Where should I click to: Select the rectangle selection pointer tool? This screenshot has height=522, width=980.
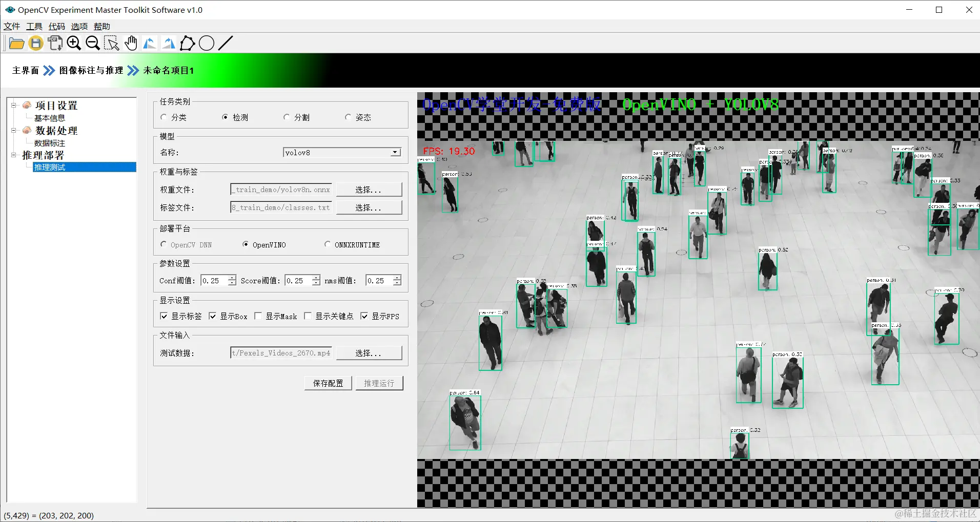pyautogui.click(x=112, y=44)
